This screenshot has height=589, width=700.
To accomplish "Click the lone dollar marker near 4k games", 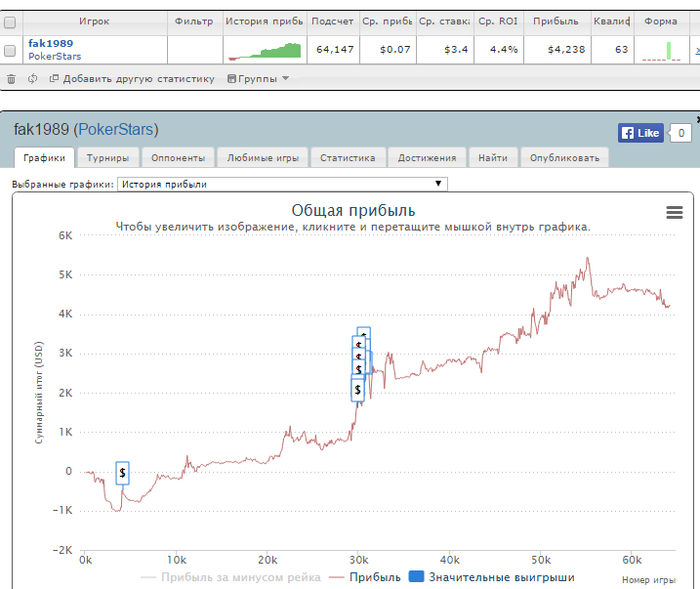I will 122,472.
